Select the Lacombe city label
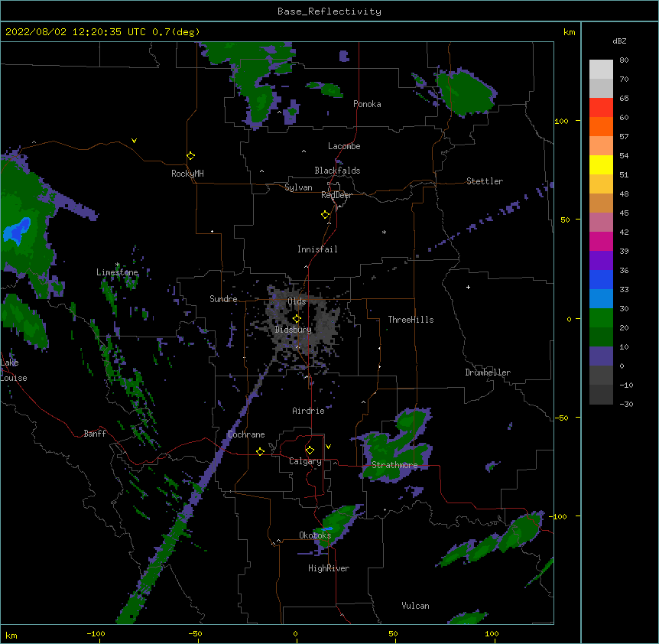659x644 pixels. [x=344, y=146]
